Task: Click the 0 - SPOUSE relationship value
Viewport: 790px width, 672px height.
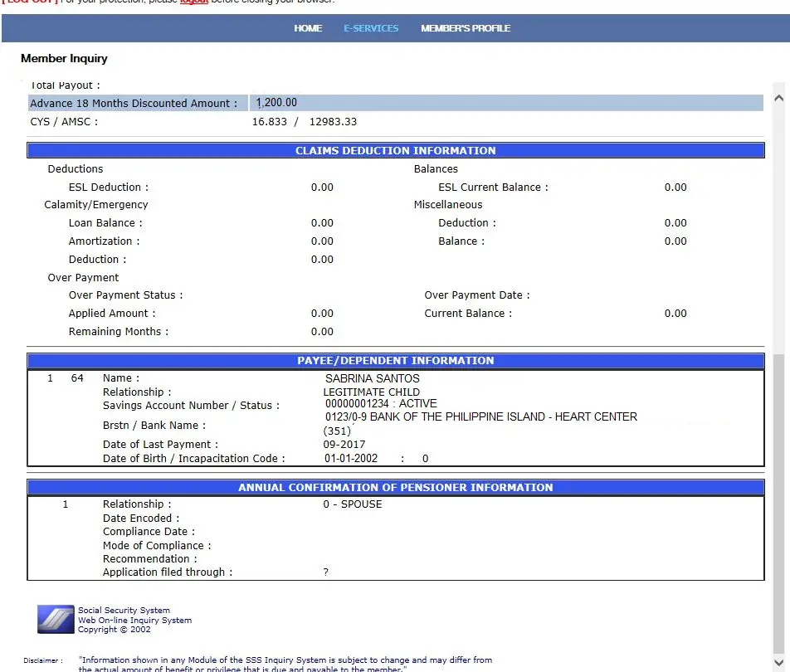Action: [x=353, y=504]
